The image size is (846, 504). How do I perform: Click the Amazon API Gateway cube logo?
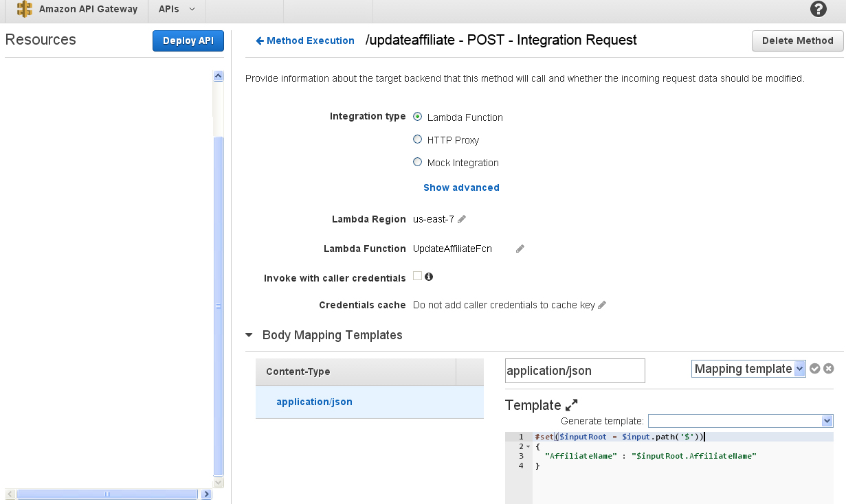[x=25, y=10]
